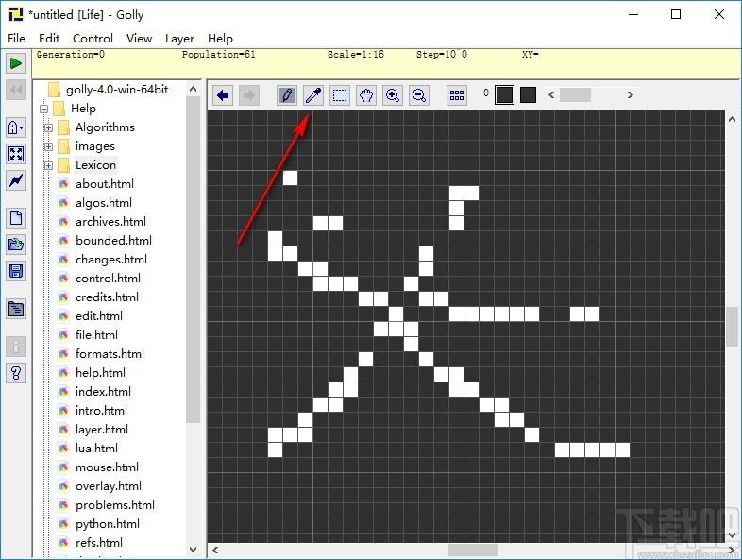Viewport: 742px width, 560px height.
Task: Click the vertical viewport scrollbar thumb
Action: 732,327
